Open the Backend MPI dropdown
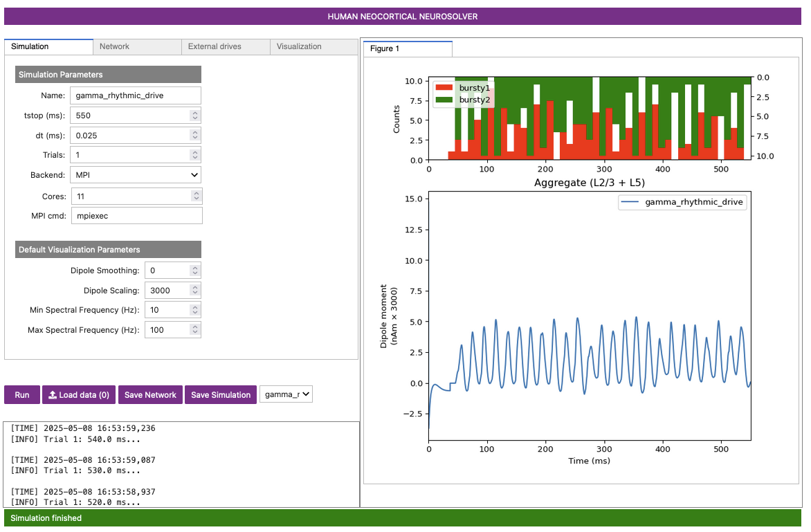 (x=136, y=175)
